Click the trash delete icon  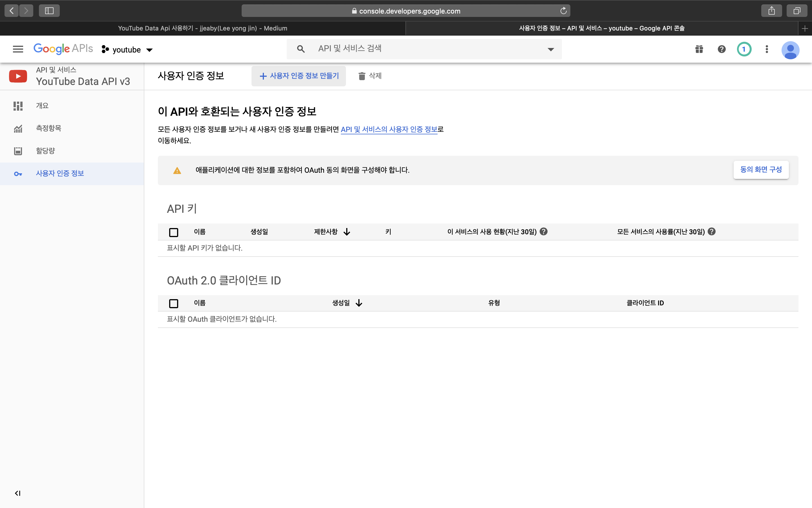362,76
